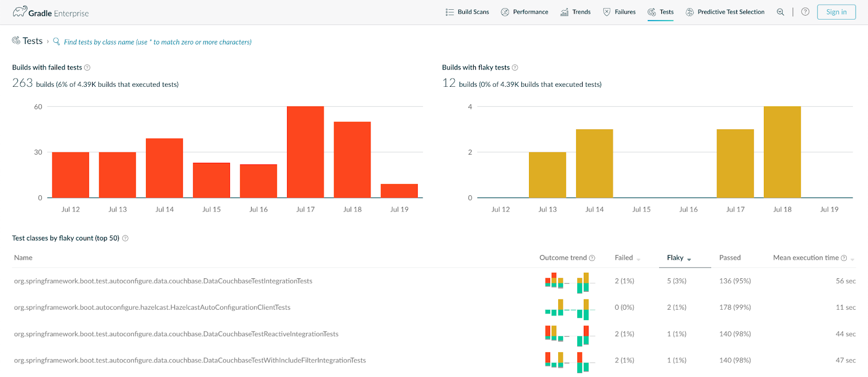The image size is (868, 377).
Task: Click help icon beside Mean execution time
Action: [x=844, y=258]
